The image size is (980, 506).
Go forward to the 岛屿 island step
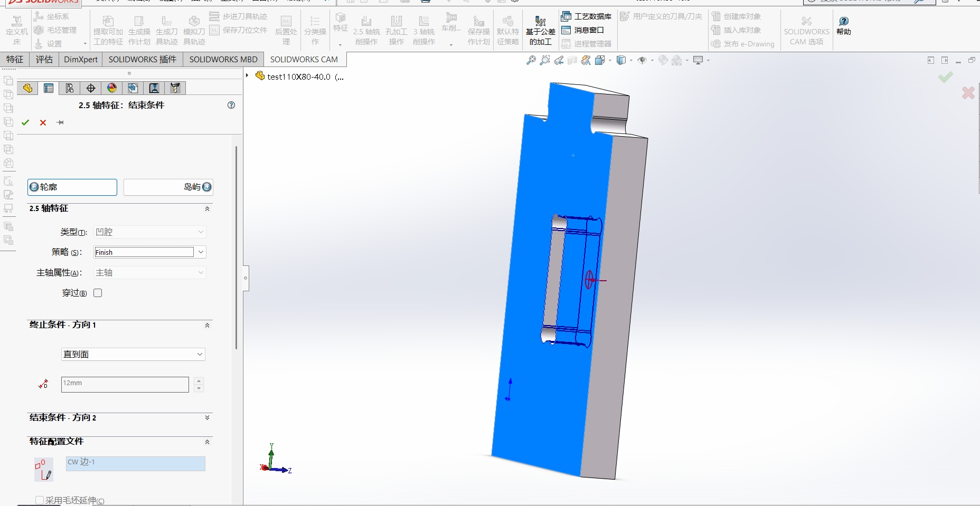pos(168,187)
